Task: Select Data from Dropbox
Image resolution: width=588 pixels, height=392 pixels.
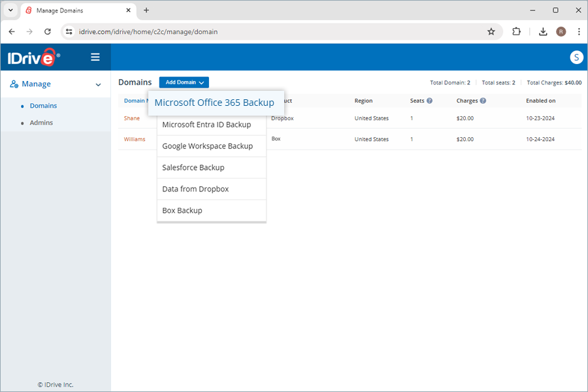Action: coord(212,189)
